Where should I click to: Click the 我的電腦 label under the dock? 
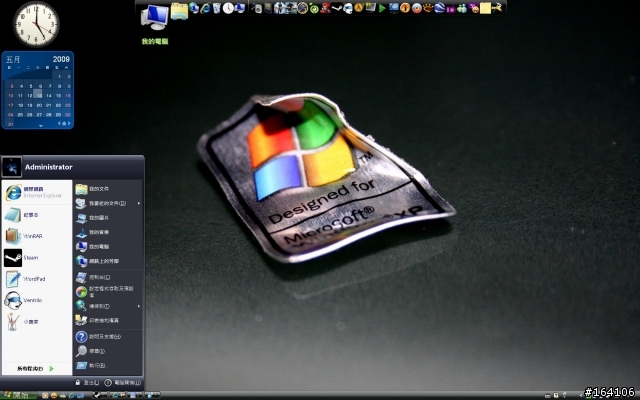point(155,41)
